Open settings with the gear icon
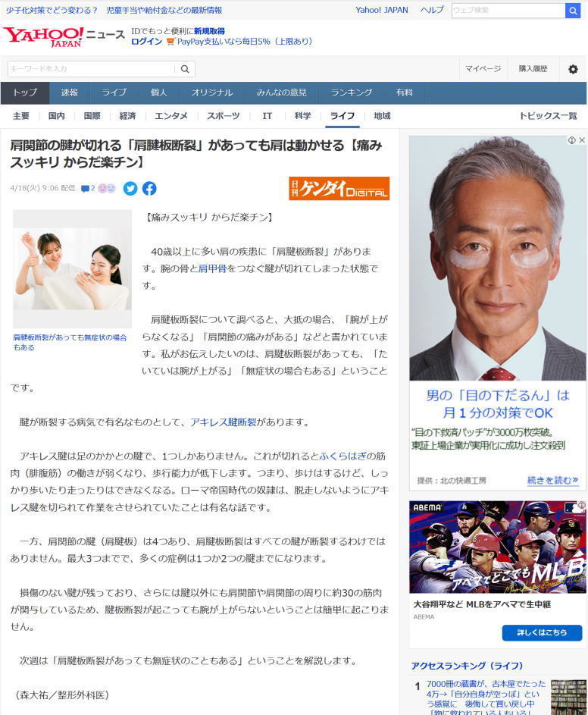This screenshot has width=588, height=715. [x=573, y=69]
